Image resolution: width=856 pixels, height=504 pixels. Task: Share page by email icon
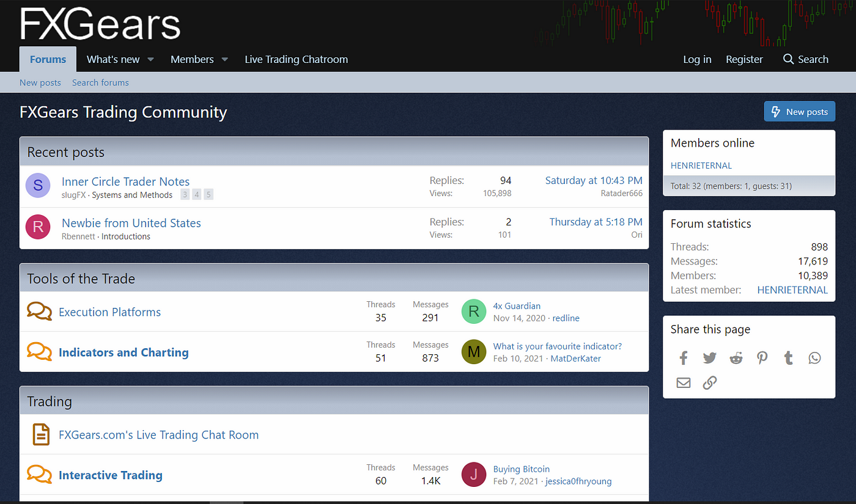point(684,383)
